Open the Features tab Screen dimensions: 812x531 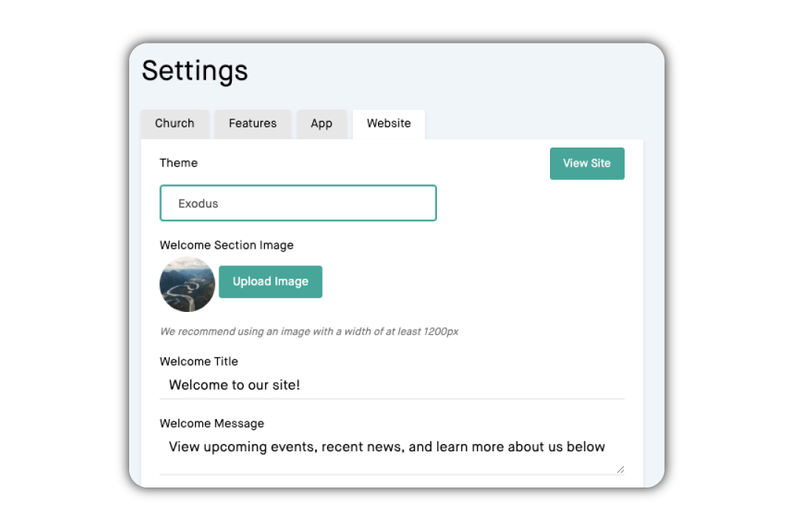coord(252,124)
